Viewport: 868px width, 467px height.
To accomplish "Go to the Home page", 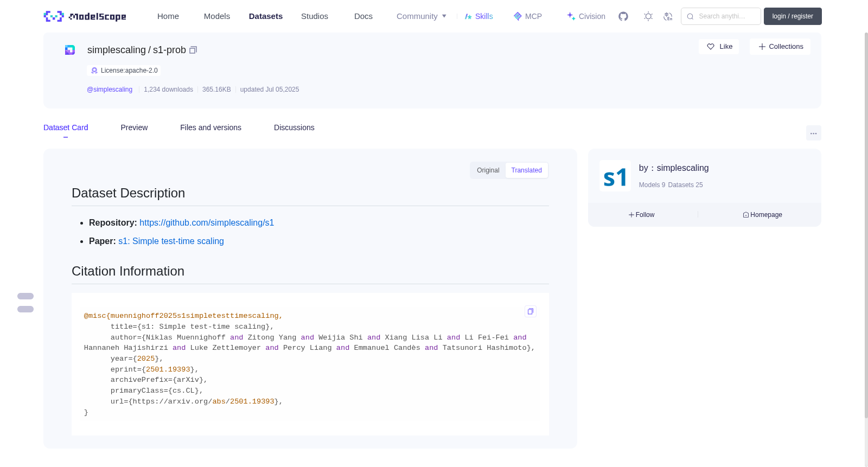I will click(x=168, y=16).
